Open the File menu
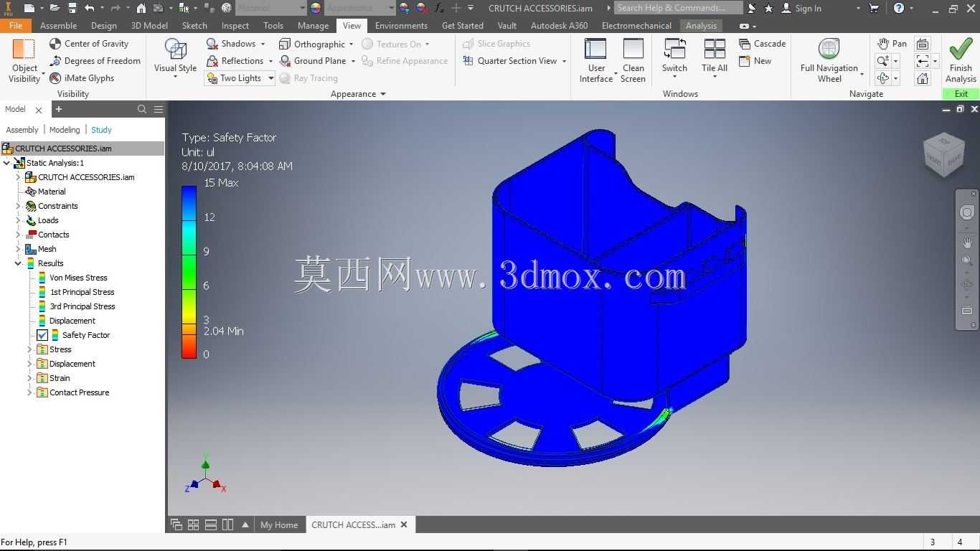Viewport: 980px width, 551px height. (16, 25)
